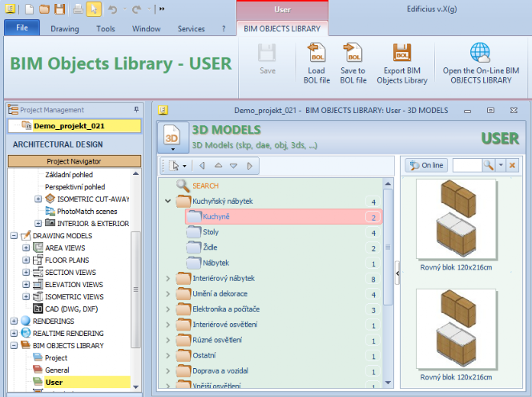Click the online search input field

467,165
